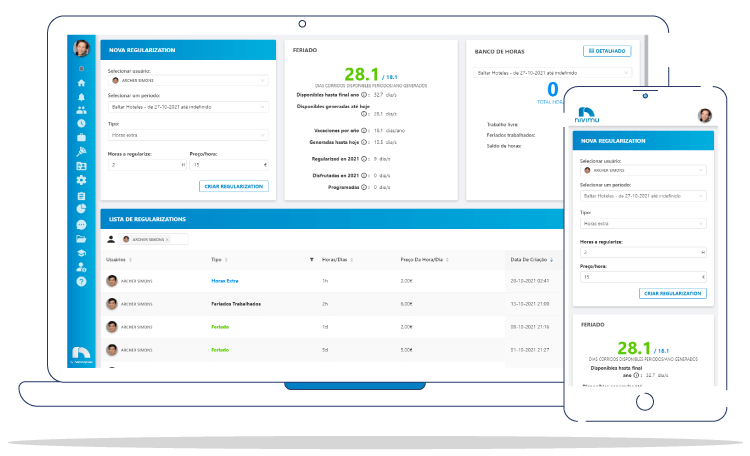Open the folder icon in sidebar
This screenshot has height=456, width=750.
(x=81, y=239)
